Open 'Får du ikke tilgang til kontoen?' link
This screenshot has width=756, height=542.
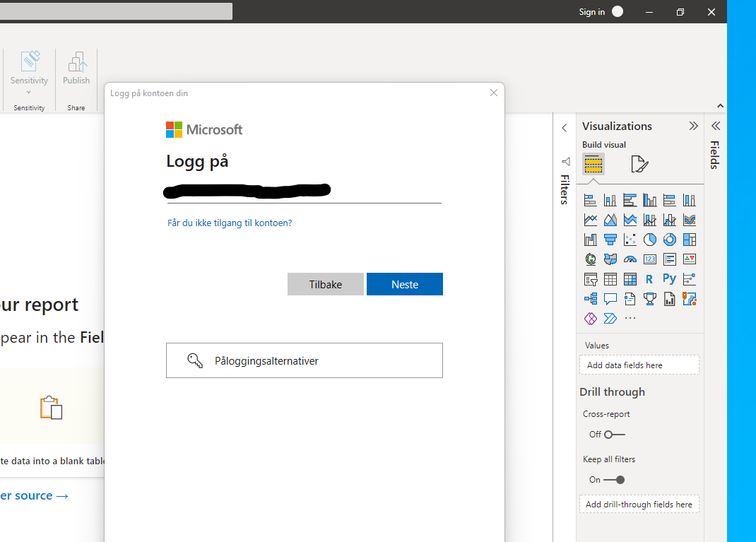(x=230, y=223)
